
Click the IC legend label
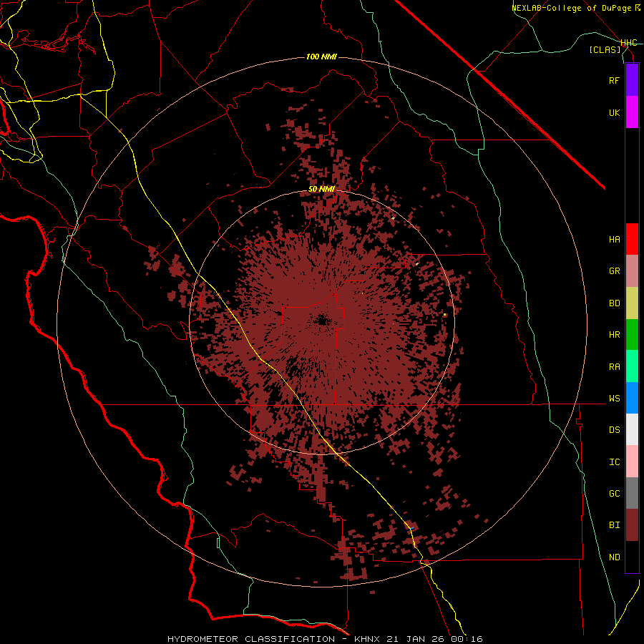click(x=615, y=462)
